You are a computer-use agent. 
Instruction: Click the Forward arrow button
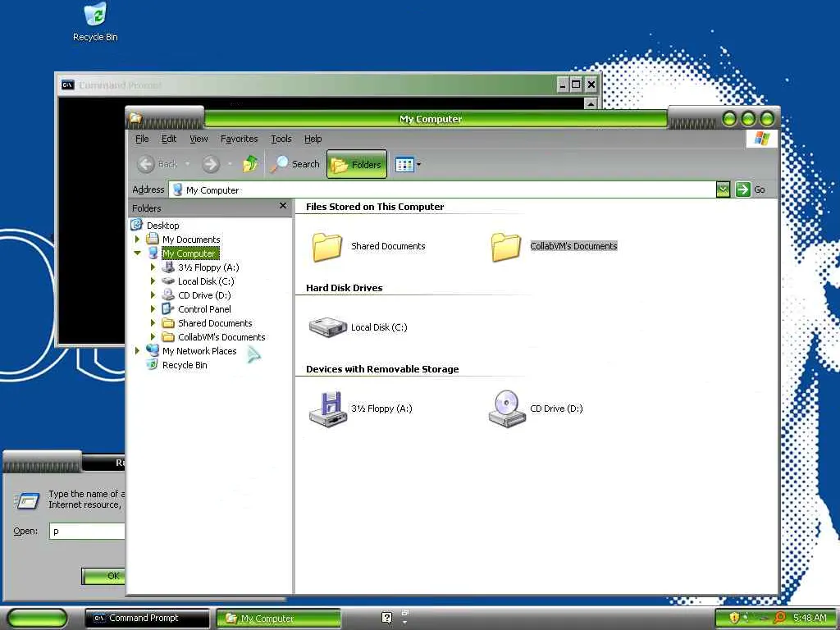pyautogui.click(x=211, y=164)
